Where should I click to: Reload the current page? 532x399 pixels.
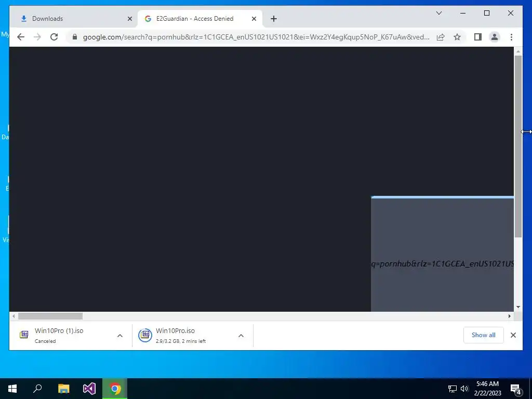pyautogui.click(x=54, y=37)
